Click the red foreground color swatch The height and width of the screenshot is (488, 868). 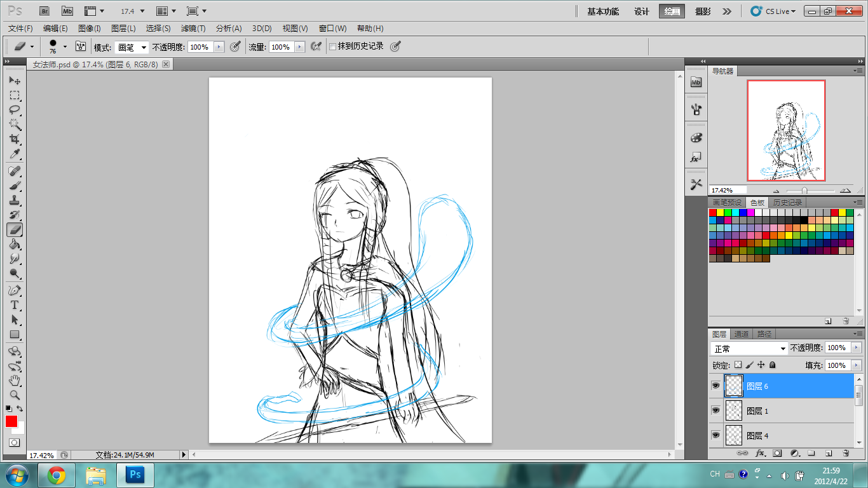click(x=11, y=421)
